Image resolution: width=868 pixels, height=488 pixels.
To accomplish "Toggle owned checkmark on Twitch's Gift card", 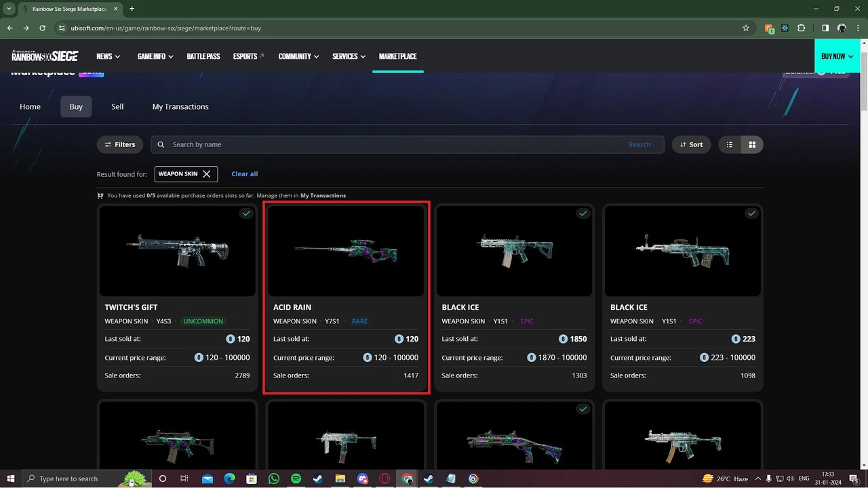I will [246, 213].
